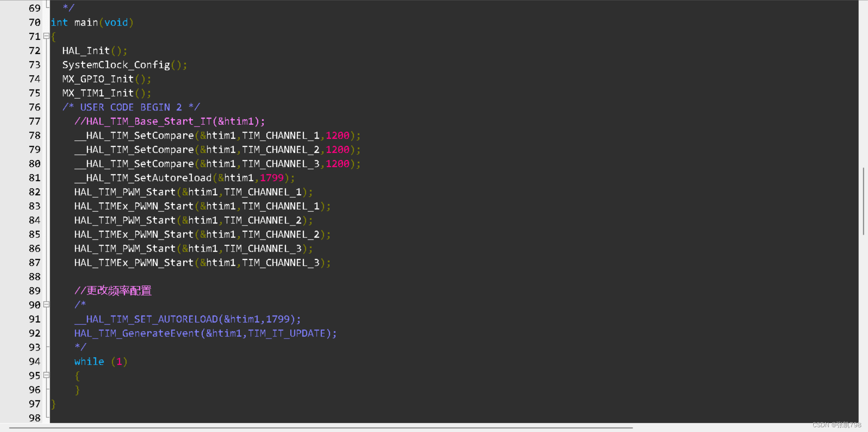Screen dimensions: 868x432
Task: Click line number 94 in the gutter
Action: click(x=34, y=362)
